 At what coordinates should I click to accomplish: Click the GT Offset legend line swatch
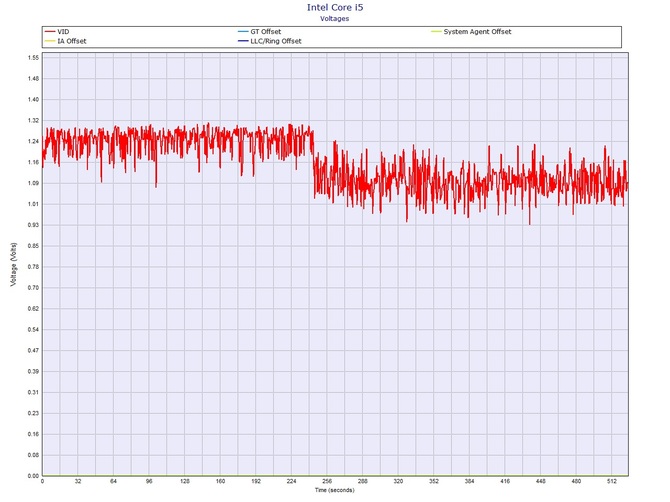tap(243, 32)
